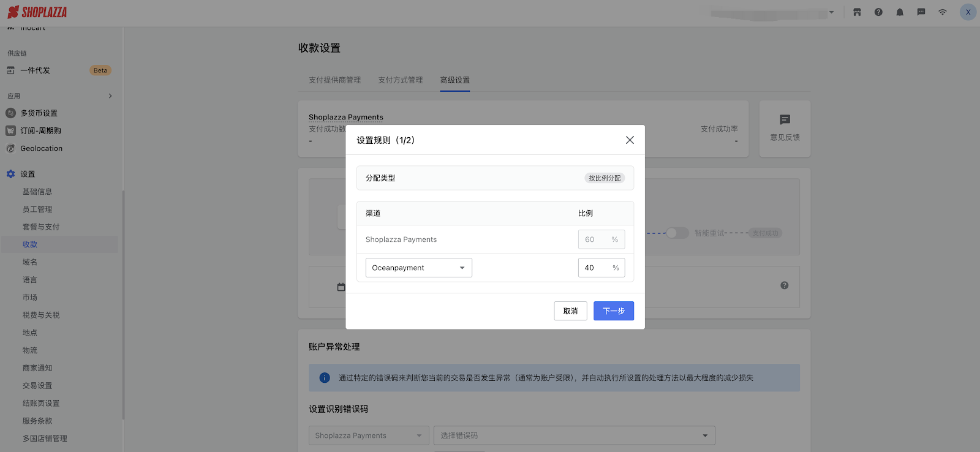The width and height of the screenshot is (980, 452).
Task: Click the 设置 gear icon
Action: point(10,174)
